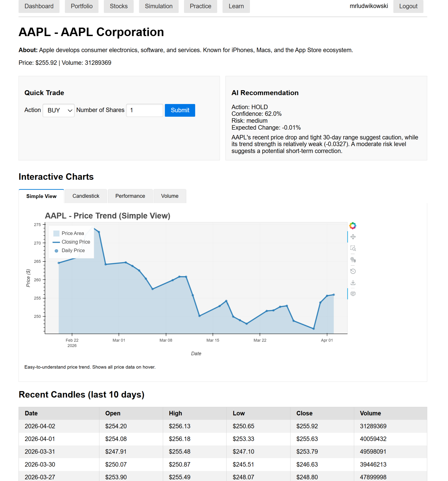Open the Stocks page

point(118,6)
